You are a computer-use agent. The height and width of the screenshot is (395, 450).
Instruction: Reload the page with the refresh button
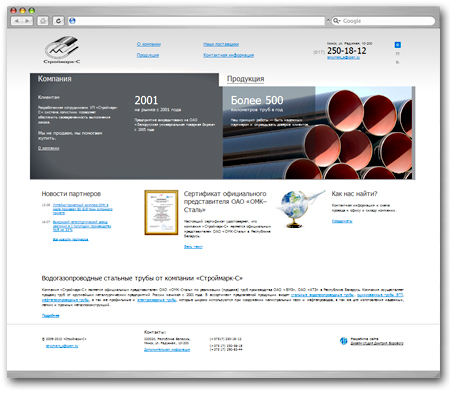tap(59, 21)
